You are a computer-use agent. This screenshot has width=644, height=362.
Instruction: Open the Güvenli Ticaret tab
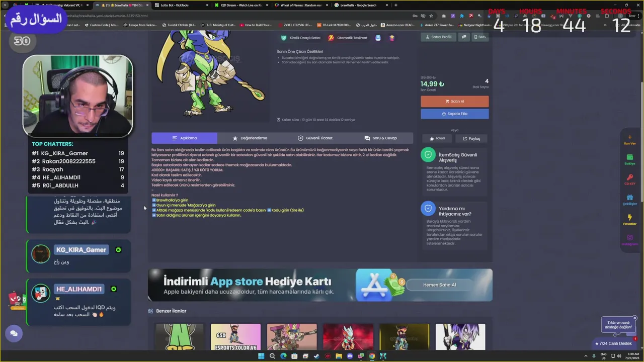pyautogui.click(x=315, y=138)
